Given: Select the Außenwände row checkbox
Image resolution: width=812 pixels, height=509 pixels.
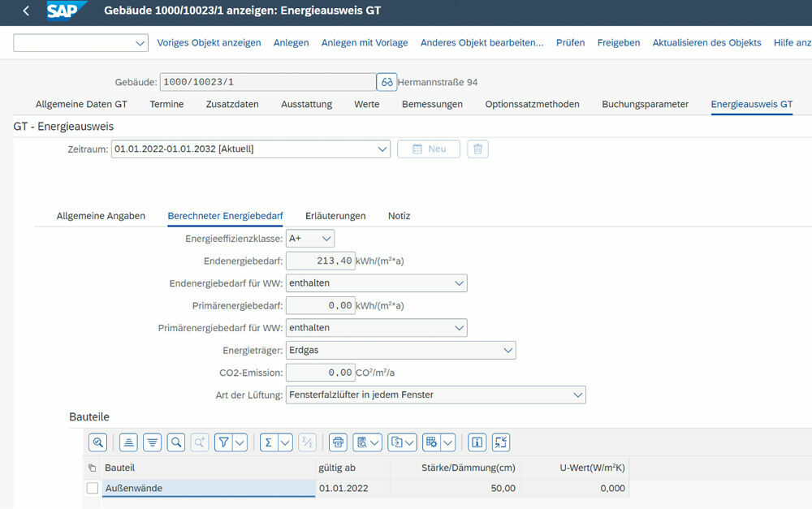Looking at the screenshot, I should coord(93,488).
